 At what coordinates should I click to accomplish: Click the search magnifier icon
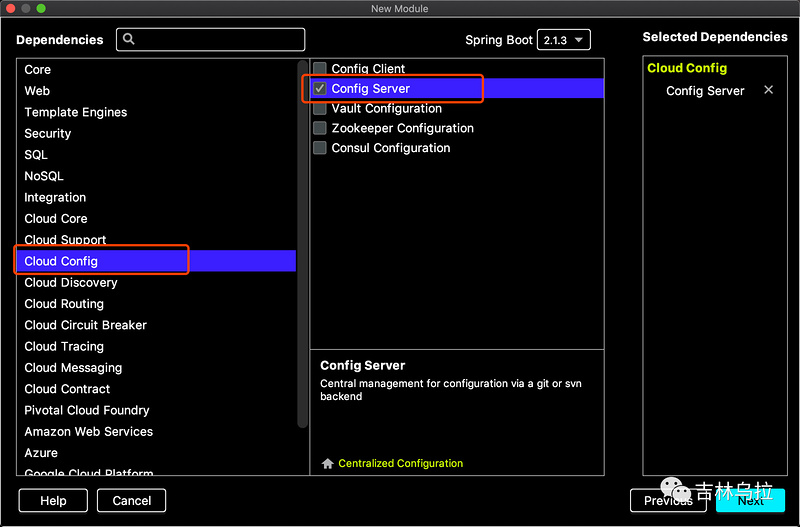(129, 39)
